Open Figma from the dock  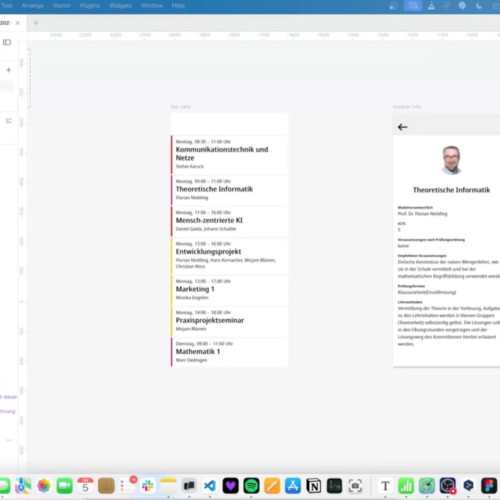point(489,486)
